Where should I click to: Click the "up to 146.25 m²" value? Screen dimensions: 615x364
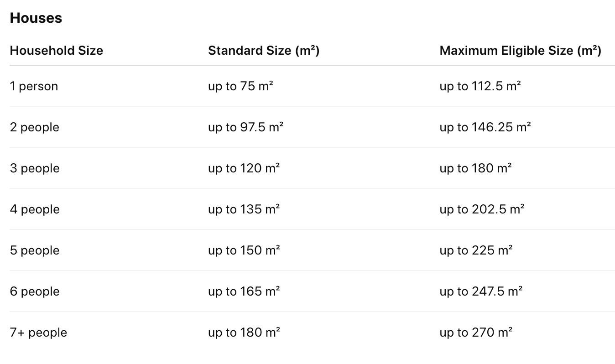(485, 127)
